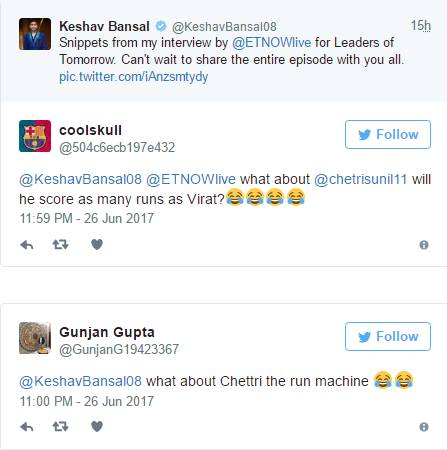Open @ETNOWlive mention in Keshav's tweet

271,43
